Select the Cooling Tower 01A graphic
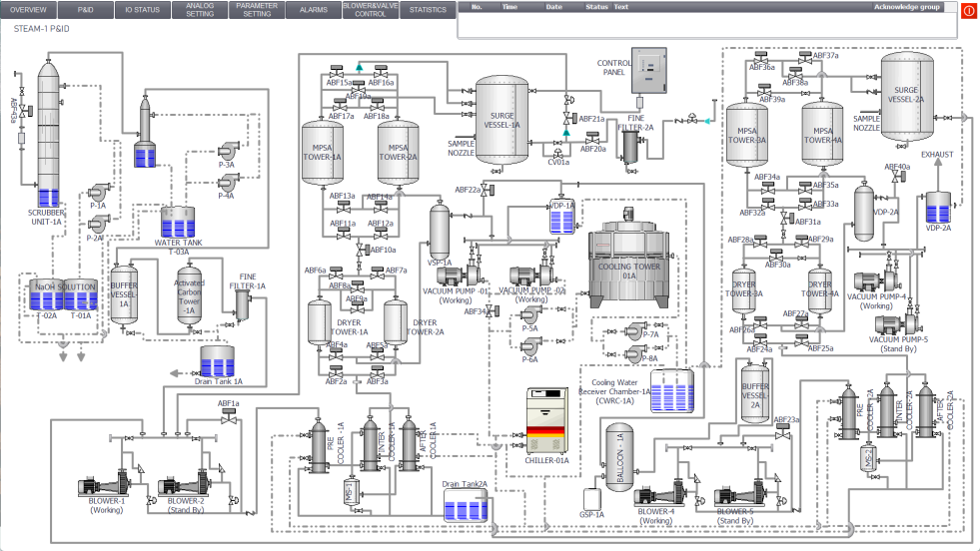 630,265
